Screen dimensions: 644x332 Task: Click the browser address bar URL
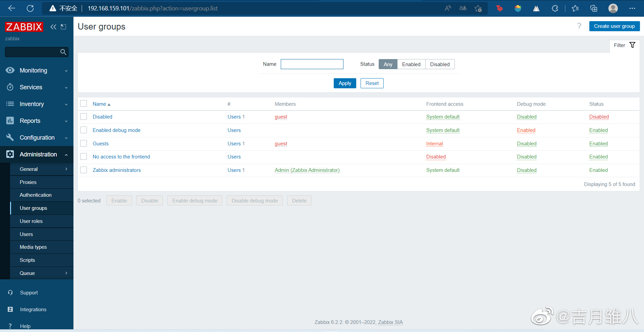153,8
